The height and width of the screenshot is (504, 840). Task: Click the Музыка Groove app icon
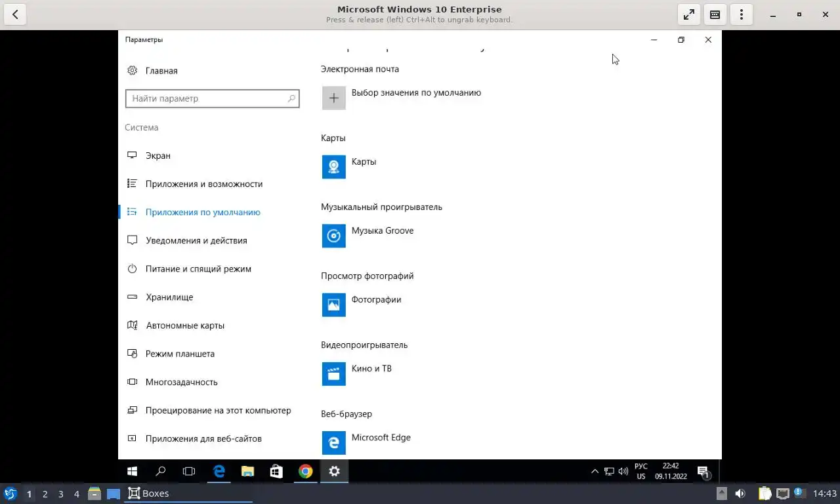point(333,236)
